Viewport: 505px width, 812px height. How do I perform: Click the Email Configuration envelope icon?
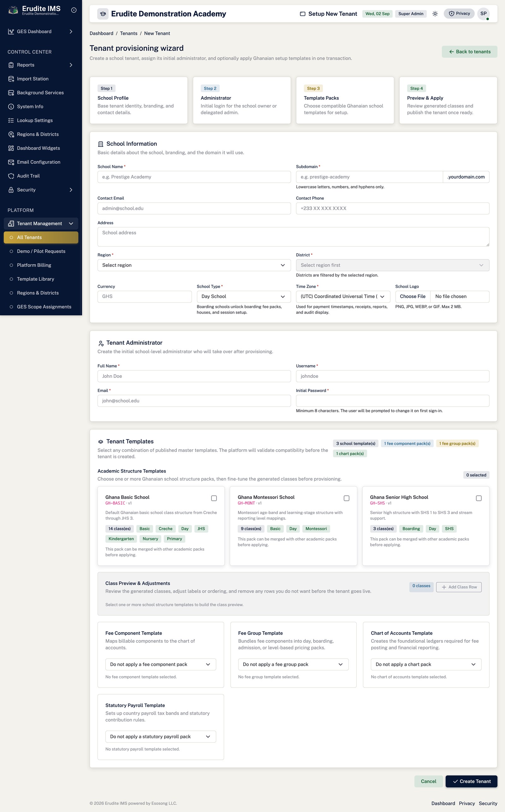[x=11, y=162]
